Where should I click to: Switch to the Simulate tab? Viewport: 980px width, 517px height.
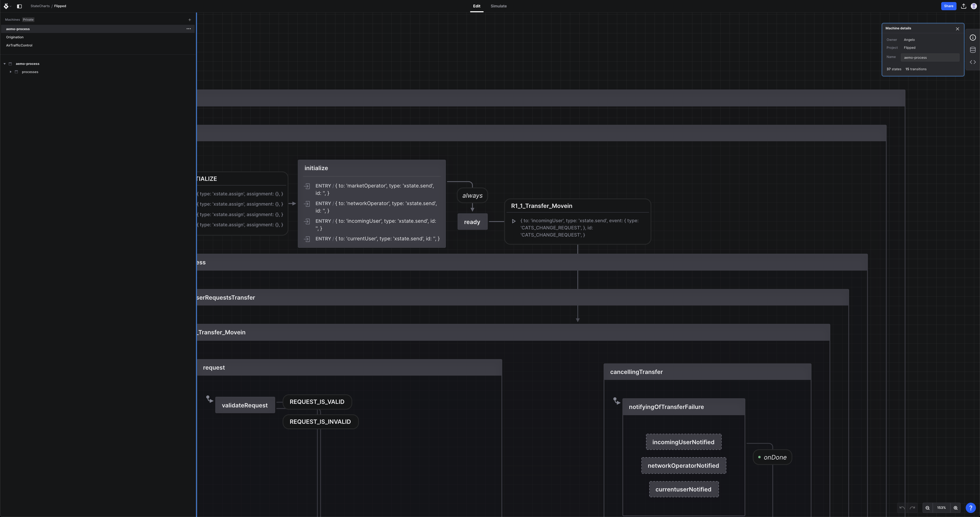tap(498, 6)
